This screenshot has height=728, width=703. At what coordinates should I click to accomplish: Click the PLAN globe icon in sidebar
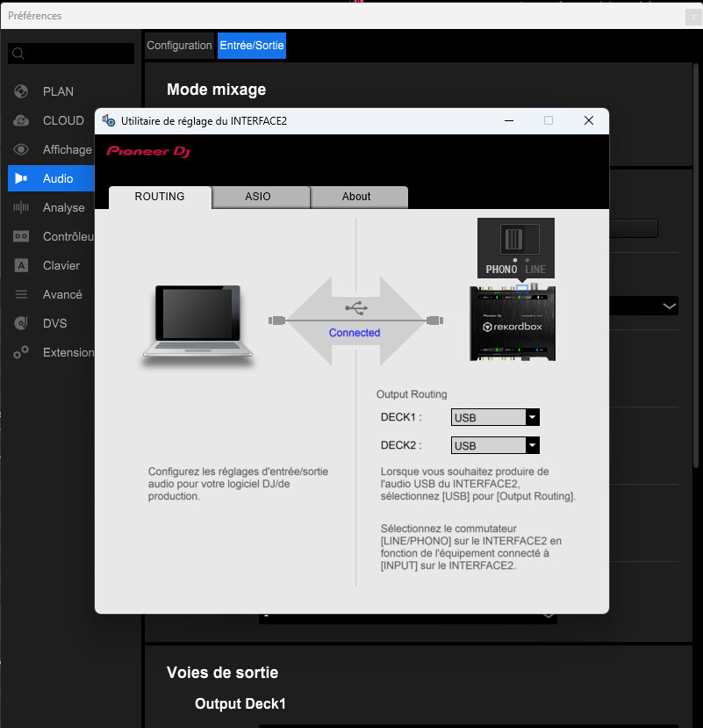click(x=21, y=91)
